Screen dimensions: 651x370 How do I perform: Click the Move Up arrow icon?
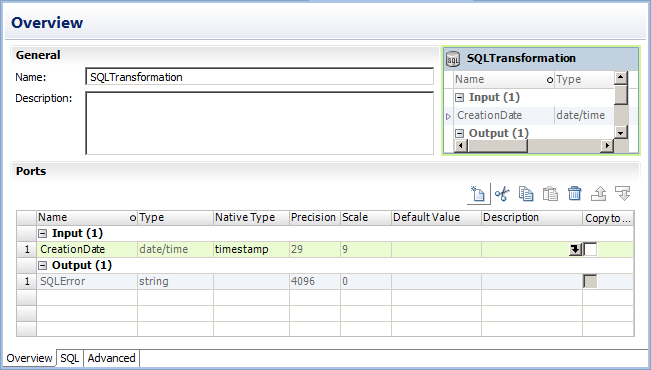coord(599,194)
